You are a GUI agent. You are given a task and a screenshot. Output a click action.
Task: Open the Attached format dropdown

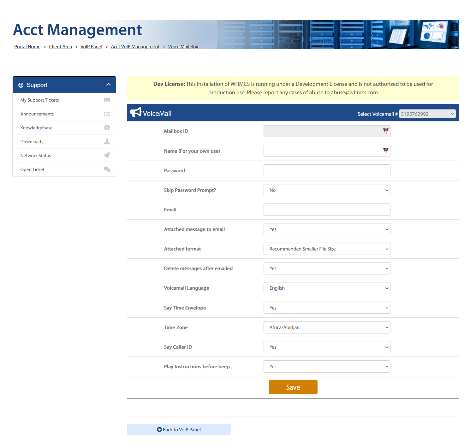pos(327,249)
